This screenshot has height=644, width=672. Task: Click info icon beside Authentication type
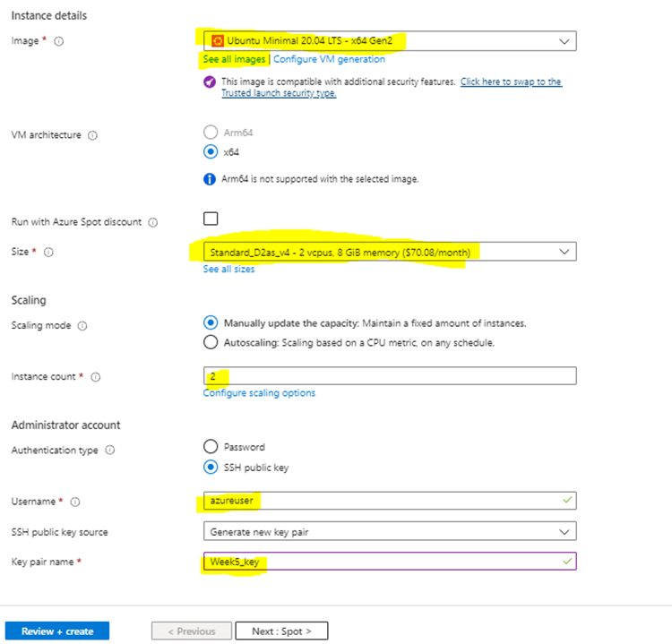pyautogui.click(x=110, y=450)
